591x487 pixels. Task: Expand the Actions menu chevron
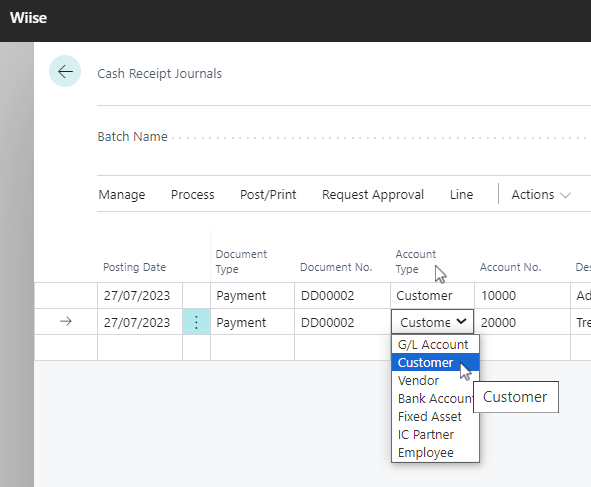coord(565,195)
